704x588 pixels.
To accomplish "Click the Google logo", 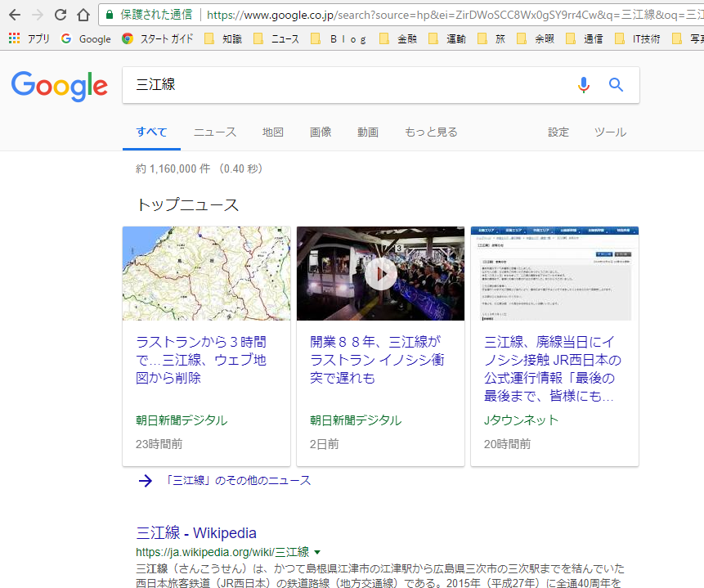I will tap(59, 85).
